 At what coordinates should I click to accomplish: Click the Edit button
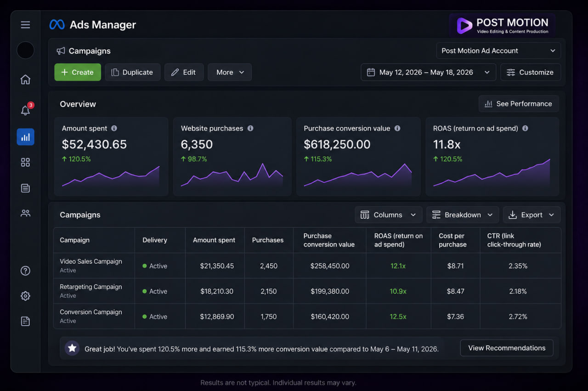click(x=184, y=72)
